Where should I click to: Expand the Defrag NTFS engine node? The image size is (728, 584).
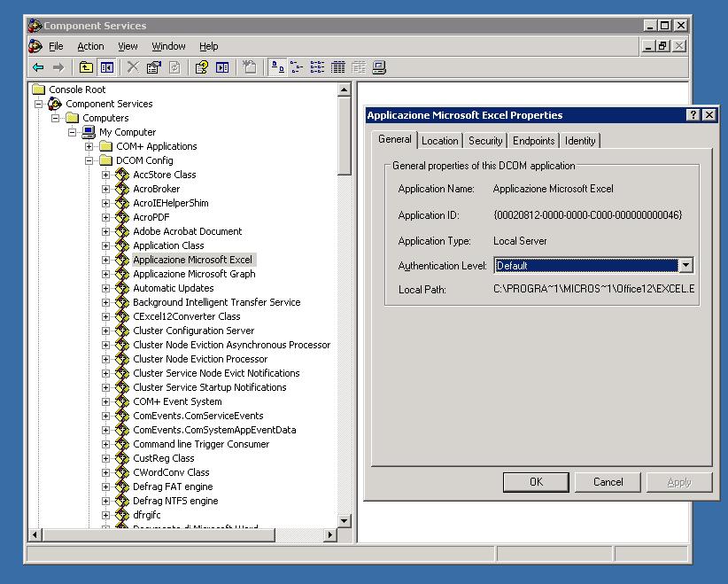(x=106, y=502)
